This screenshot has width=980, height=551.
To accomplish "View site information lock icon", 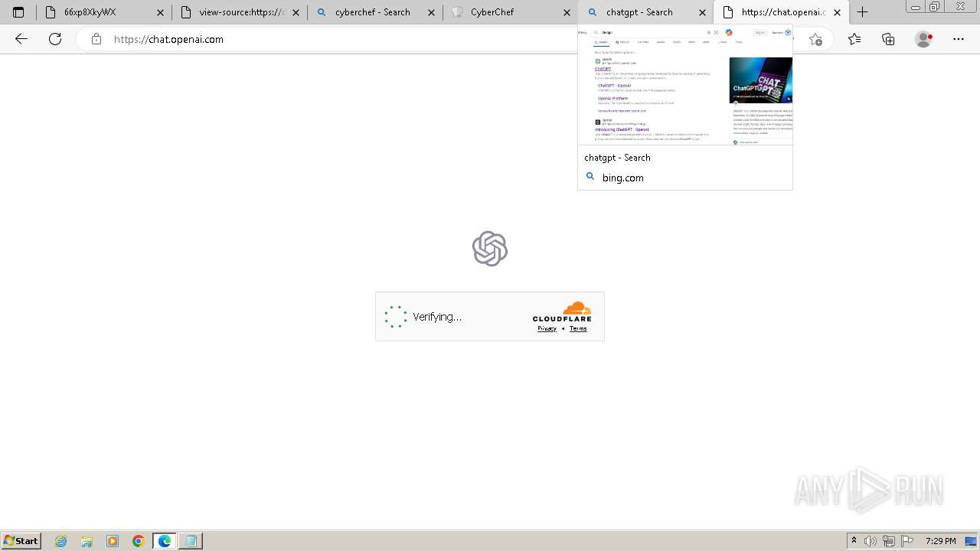I will click(96, 39).
